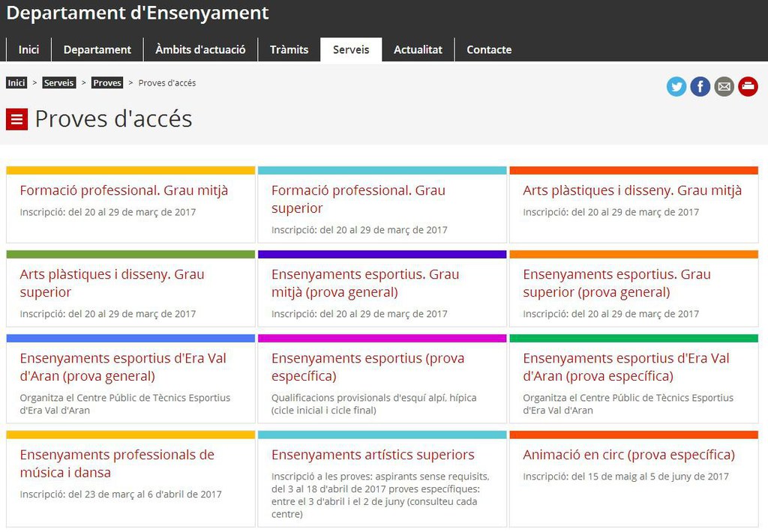The height and width of the screenshot is (532, 768).
Task: Go to the Departament tab
Action: (97, 49)
